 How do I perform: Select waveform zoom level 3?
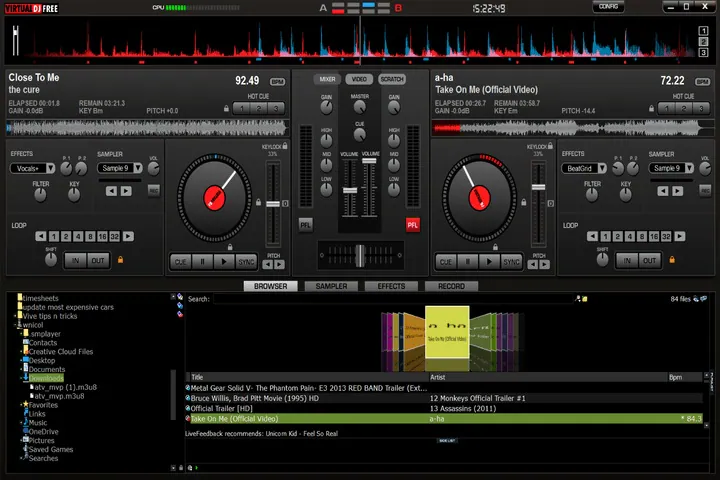tap(703, 53)
